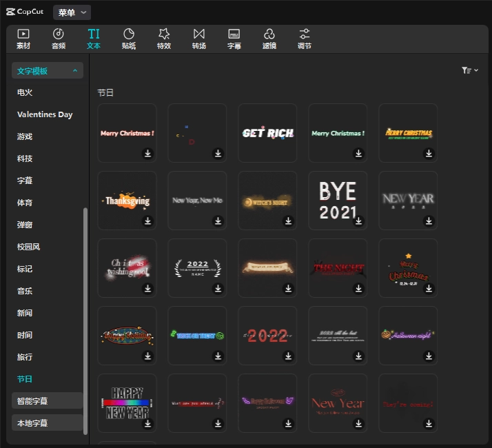The width and height of the screenshot is (492, 448).
Task: Select the 校园风 category
Action: (28, 247)
